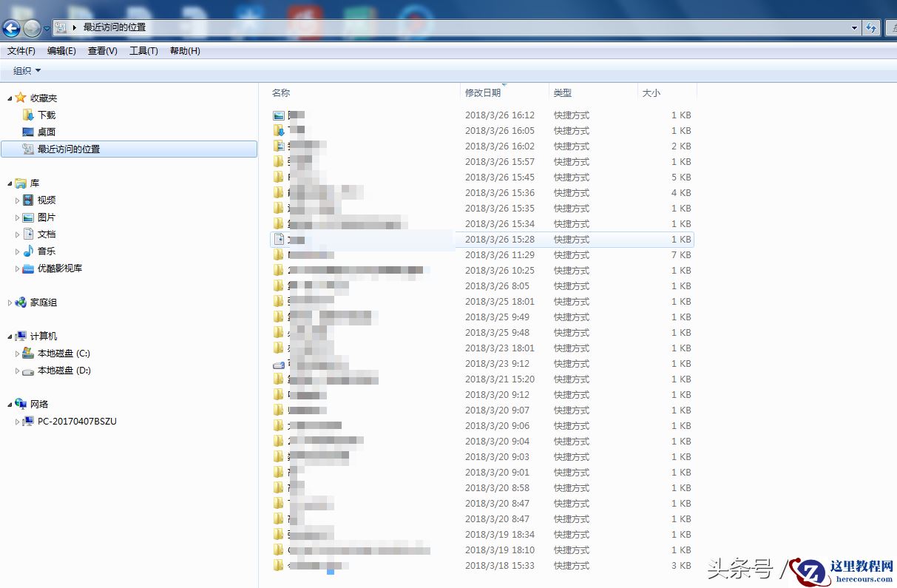The image size is (897, 588).
Task: Open the 帮助(H) menu
Action: pos(185,51)
